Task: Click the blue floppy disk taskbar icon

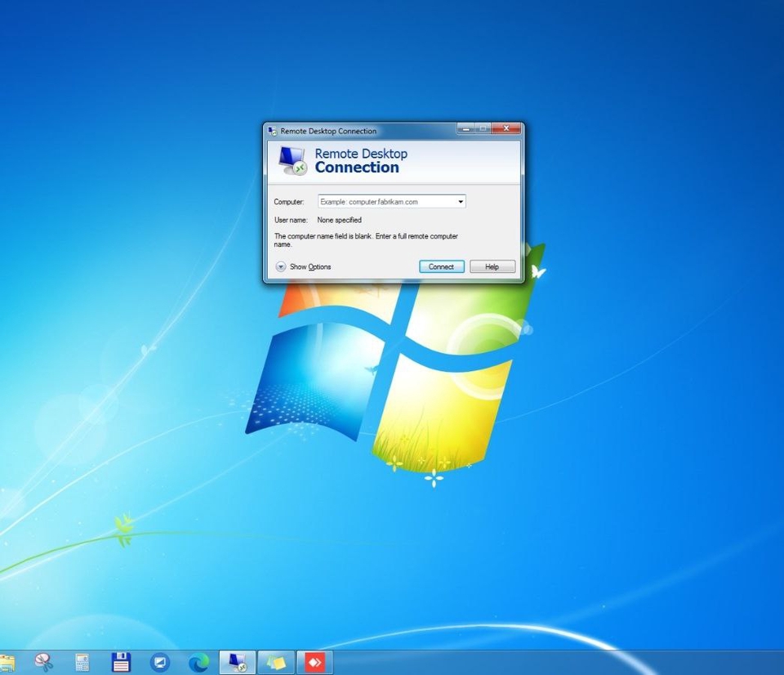Action: tap(121, 663)
